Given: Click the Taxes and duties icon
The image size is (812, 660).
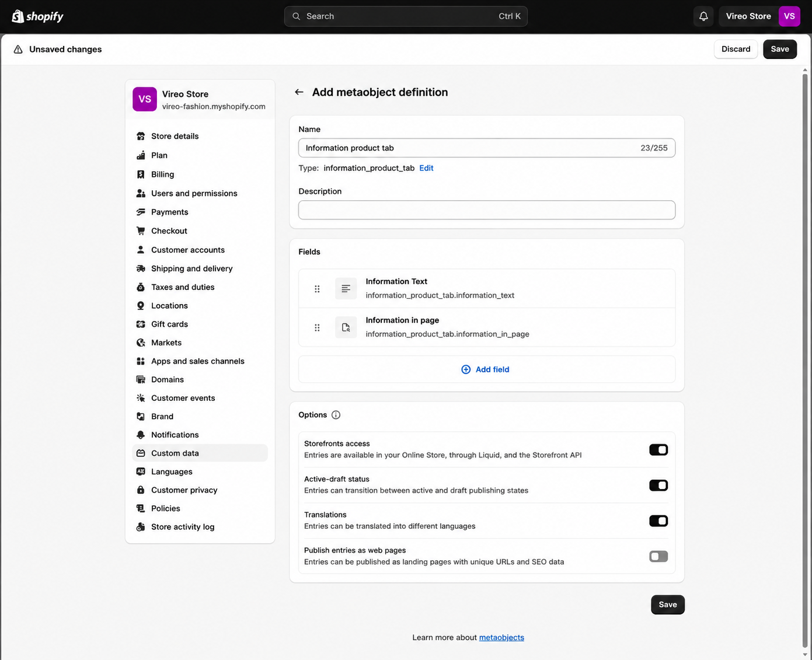Looking at the screenshot, I should (x=141, y=287).
